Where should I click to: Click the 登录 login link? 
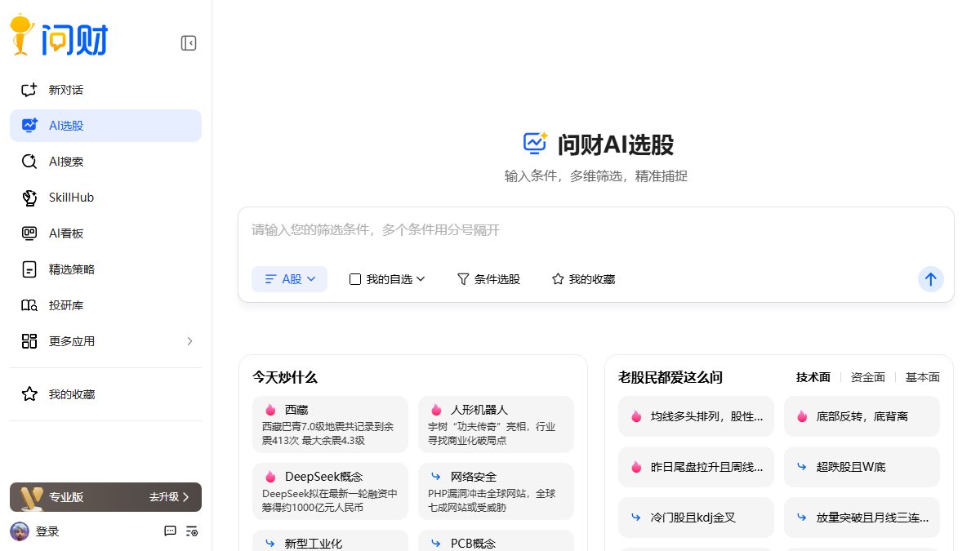[47, 531]
